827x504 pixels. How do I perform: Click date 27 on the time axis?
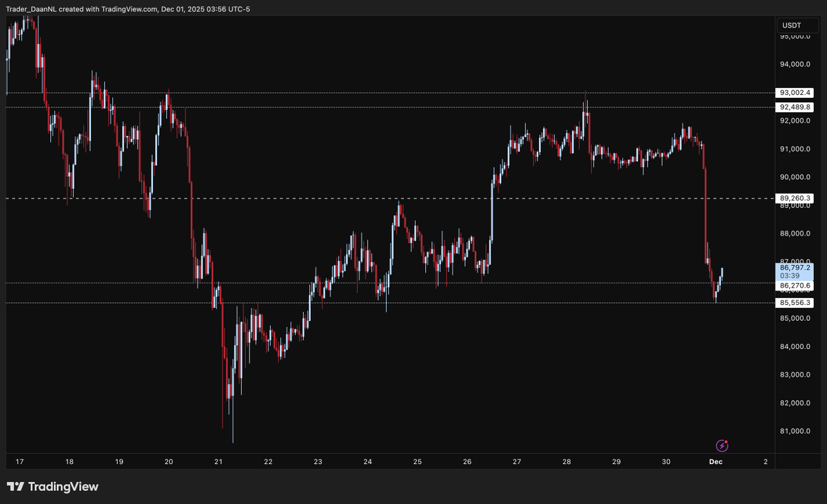[517, 462]
